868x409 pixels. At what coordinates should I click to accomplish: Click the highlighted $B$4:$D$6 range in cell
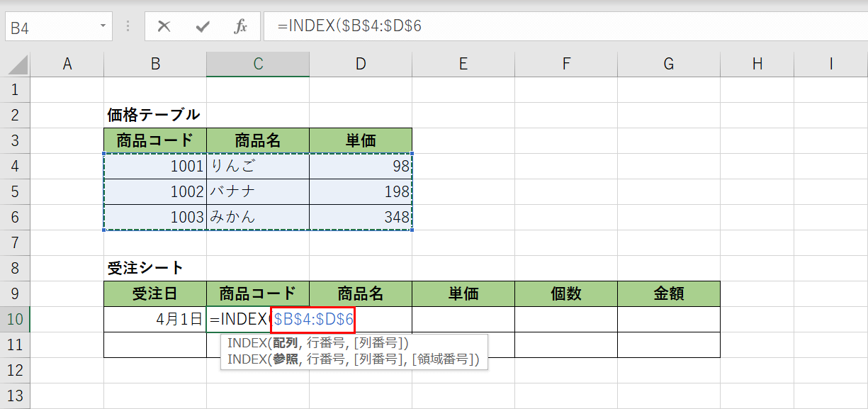pos(312,319)
